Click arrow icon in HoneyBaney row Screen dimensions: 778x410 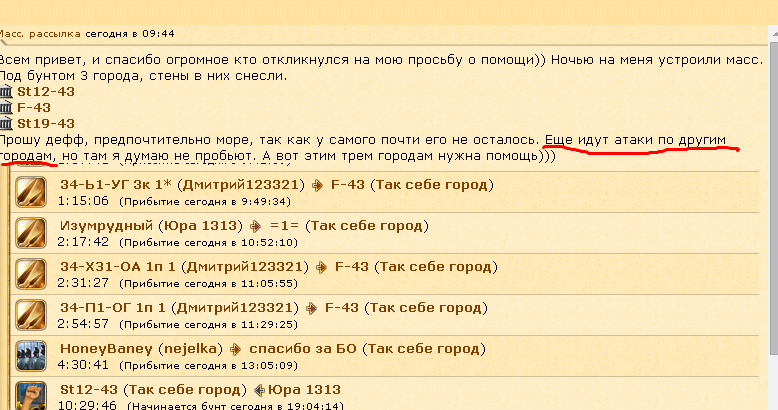[236, 349]
